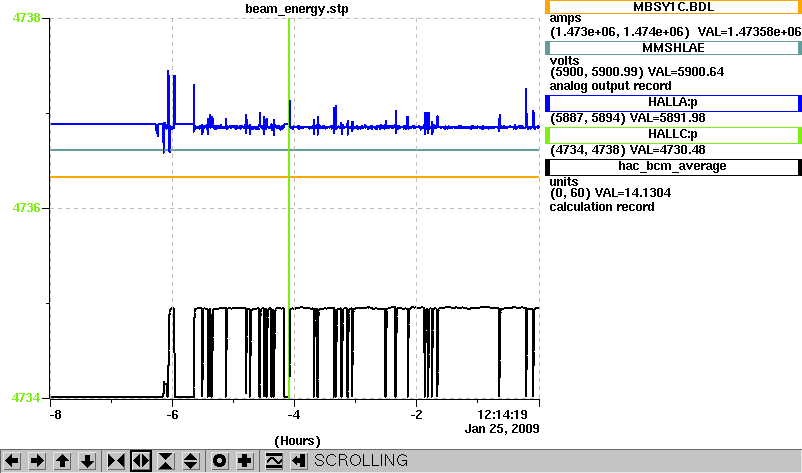Select the hac_bcm_average curve legend
The width and height of the screenshot is (802, 473).
[x=673, y=167]
